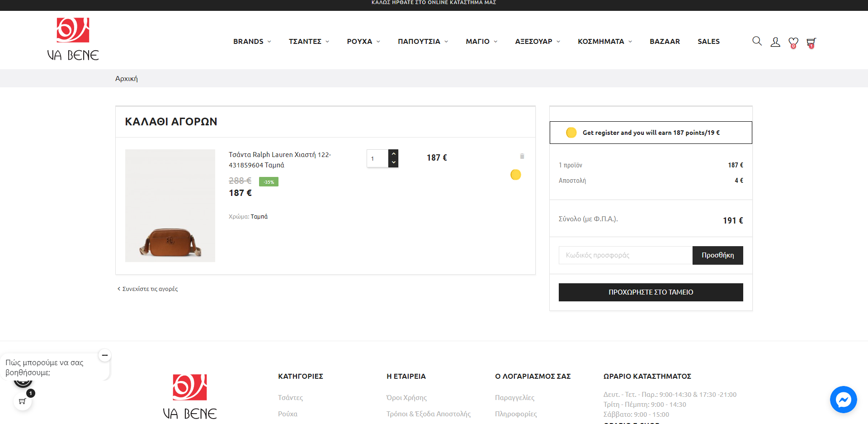868x424 pixels.
Task: Click the 4 € shipping cost value
Action: pyautogui.click(x=739, y=181)
